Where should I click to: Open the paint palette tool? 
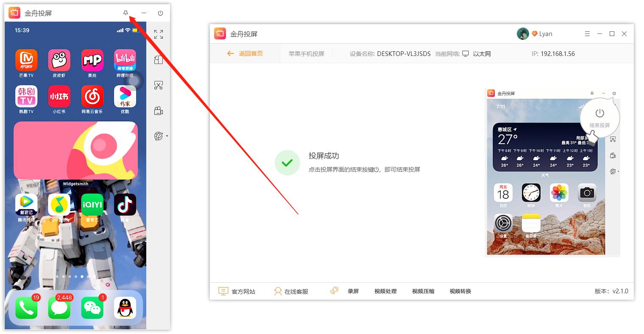tap(159, 136)
